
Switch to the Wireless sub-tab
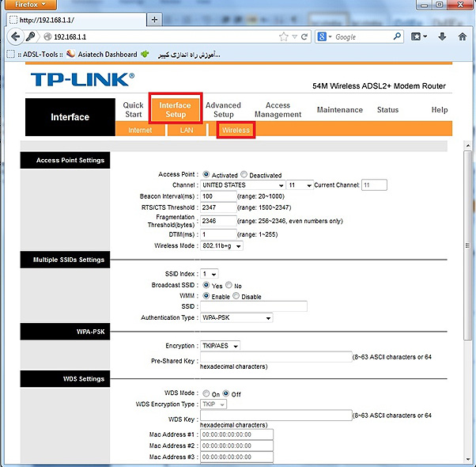236,130
